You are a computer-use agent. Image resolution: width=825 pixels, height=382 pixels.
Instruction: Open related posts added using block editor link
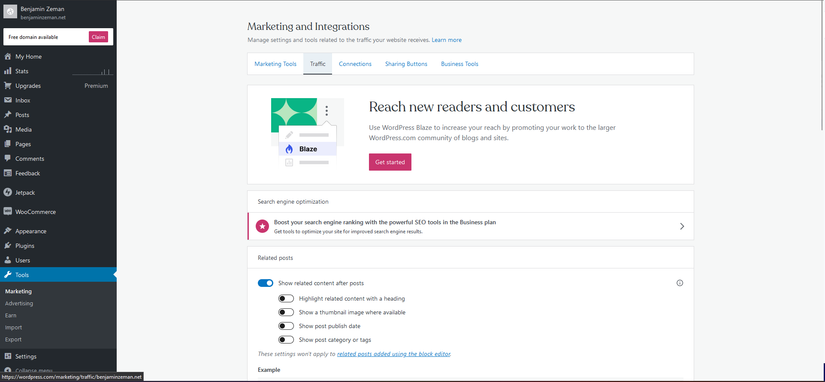coord(394,354)
